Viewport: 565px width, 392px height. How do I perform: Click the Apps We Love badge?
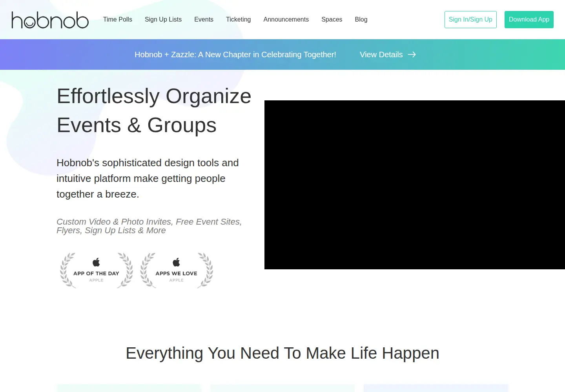tap(177, 270)
